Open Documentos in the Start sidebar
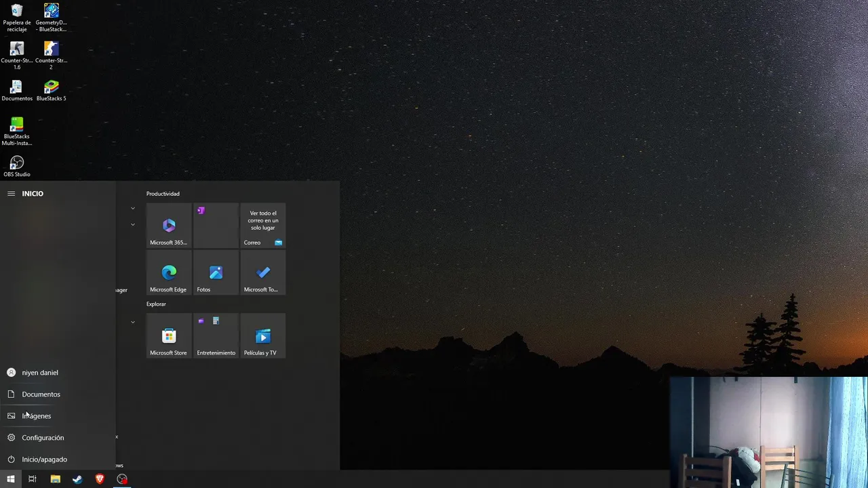 pos(58,394)
